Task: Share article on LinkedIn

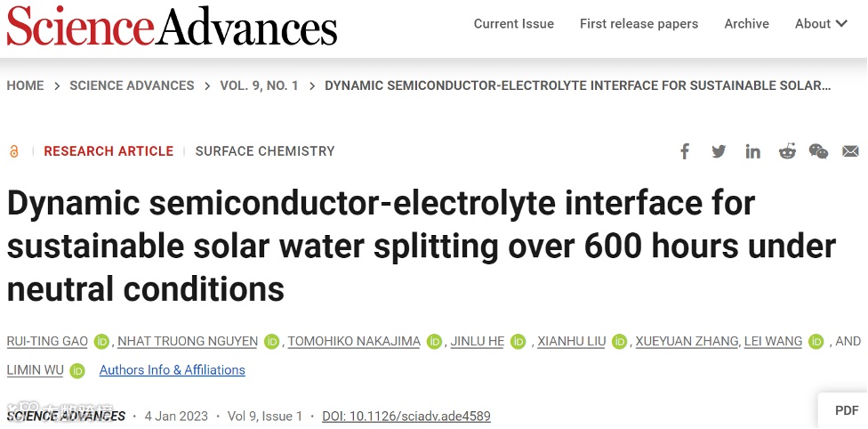Action: pos(753,151)
